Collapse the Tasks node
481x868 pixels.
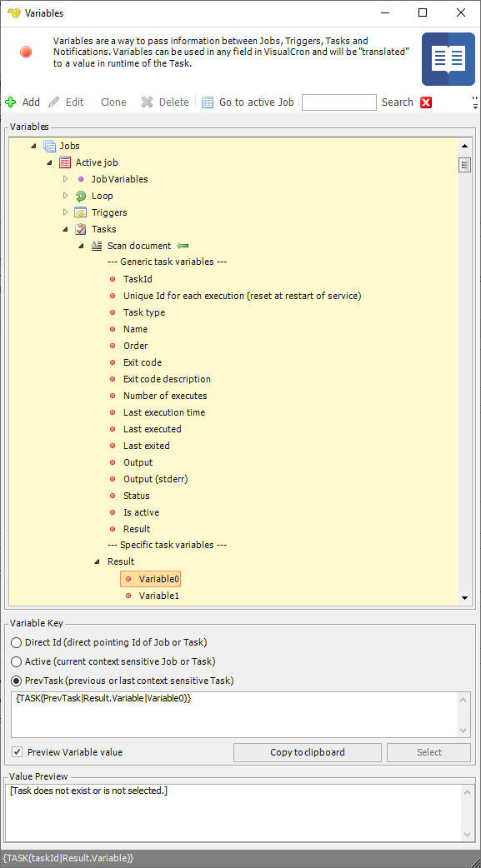[65, 229]
